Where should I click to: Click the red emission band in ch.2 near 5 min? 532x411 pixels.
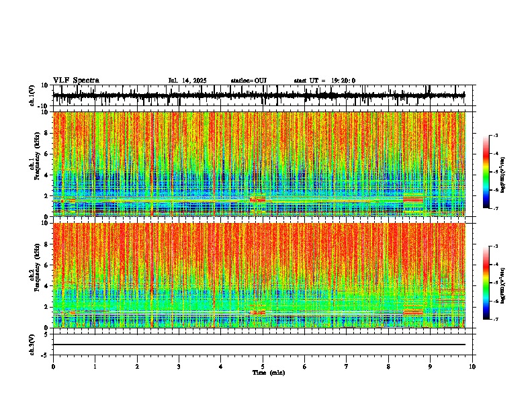click(x=257, y=312)
